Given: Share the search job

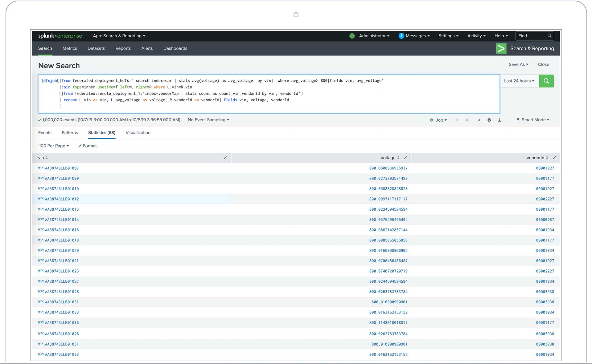Looking at the screenshot, I should [479, 120].
